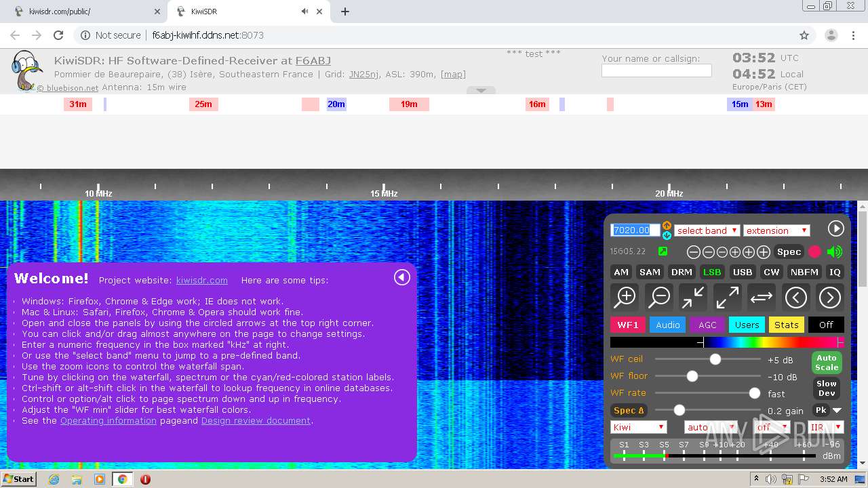Select IQ mode
Image resolution: width=868 pixels, height=488 pixels.
835,272
